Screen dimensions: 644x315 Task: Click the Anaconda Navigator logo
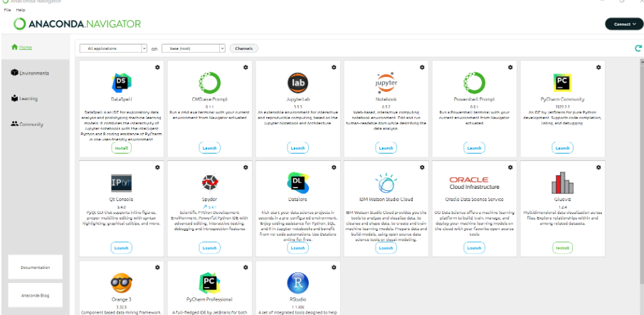(77, 24)
